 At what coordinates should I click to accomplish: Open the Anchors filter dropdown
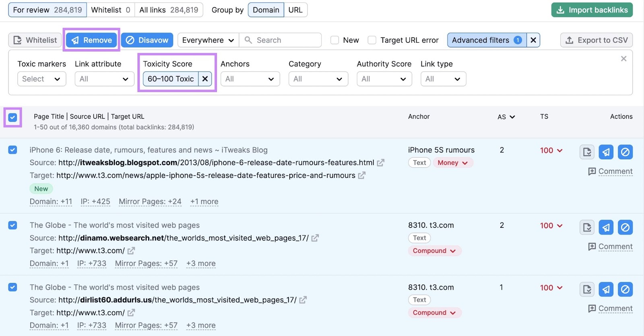click(250, 79)
